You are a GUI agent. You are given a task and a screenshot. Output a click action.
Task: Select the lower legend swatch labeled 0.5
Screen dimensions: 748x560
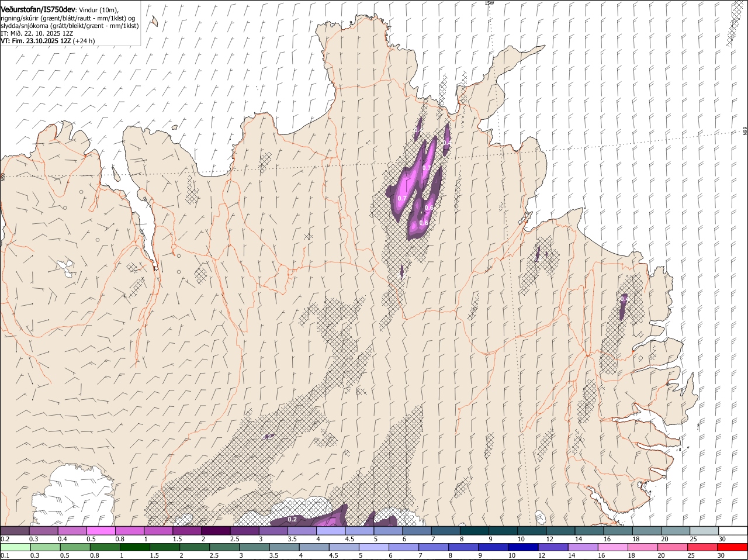pyautogui.click(x=75, y=547)
